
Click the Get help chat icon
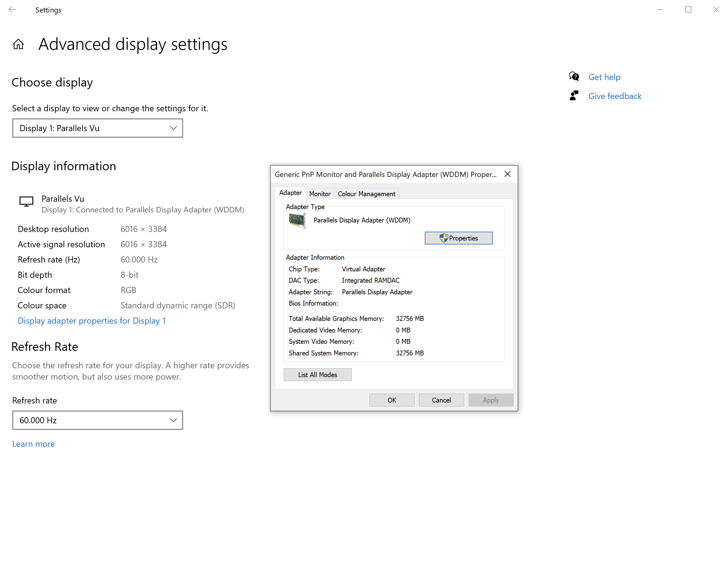(574, 77)
